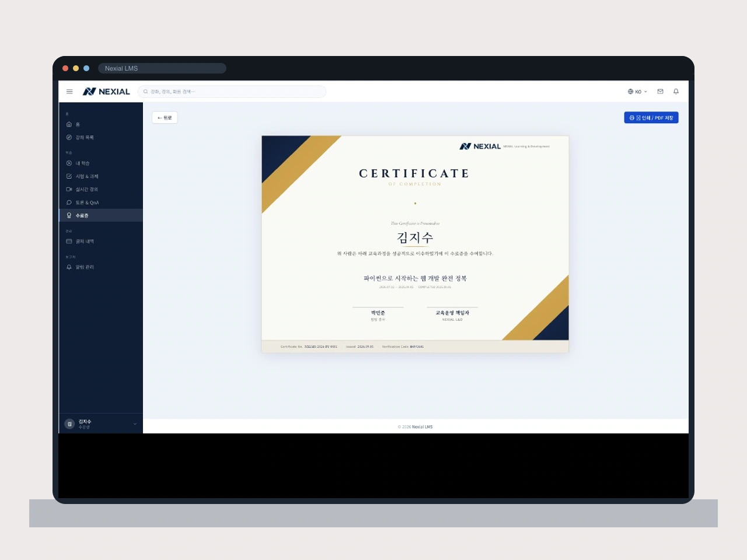Open 내 학습 in the sidebar
This screenshot has height=560, width=747.
coord(101,163)
